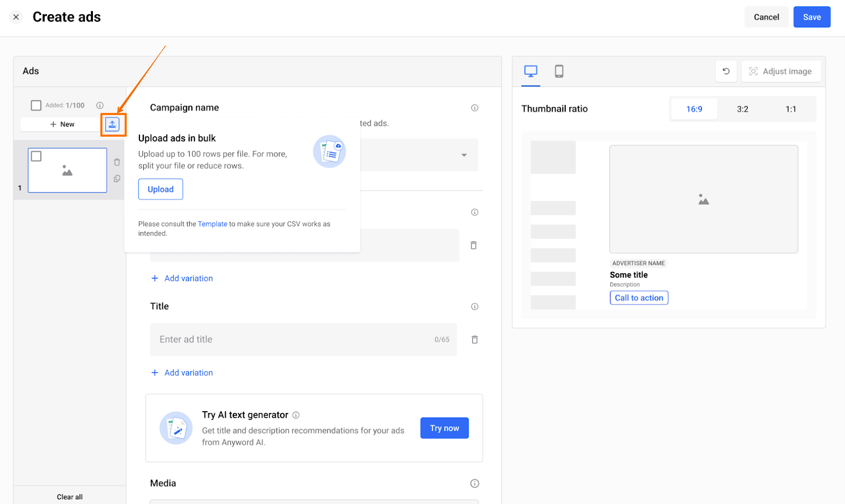Click the reset rotate arrow icon
Image resolution: width=845 pixels, height=504 pixels.
(726, 71)
